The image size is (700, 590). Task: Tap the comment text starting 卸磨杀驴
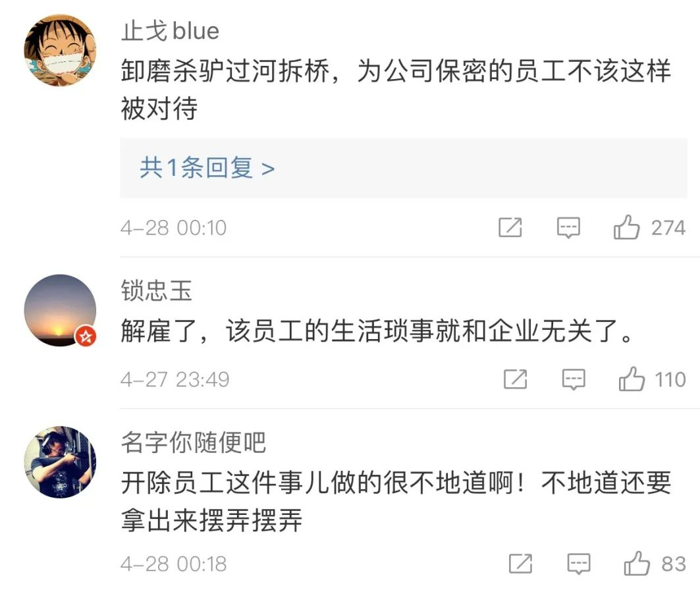(x=396, y=90)
